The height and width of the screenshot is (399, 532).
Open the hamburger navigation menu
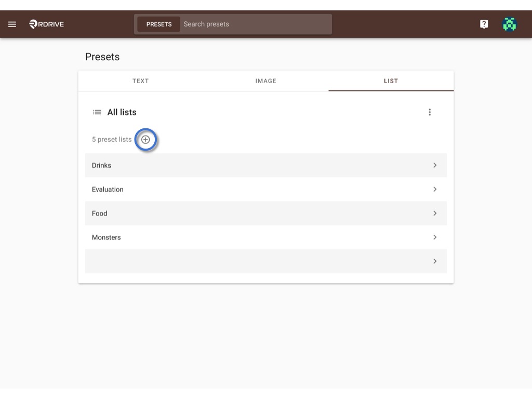point(12,24)
